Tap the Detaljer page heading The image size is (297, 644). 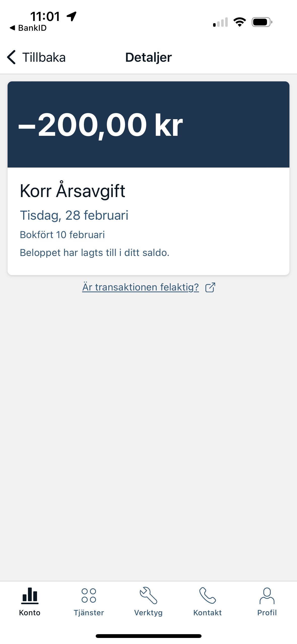148,57
